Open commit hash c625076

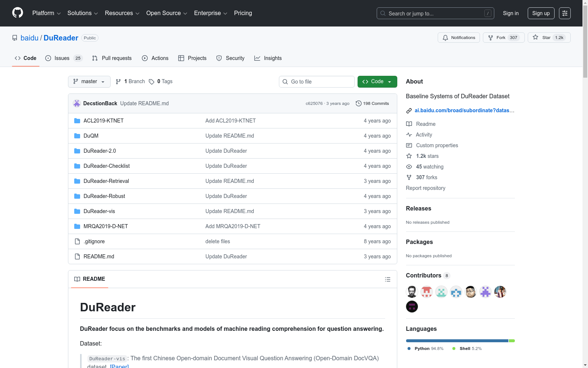coord(314,103)
